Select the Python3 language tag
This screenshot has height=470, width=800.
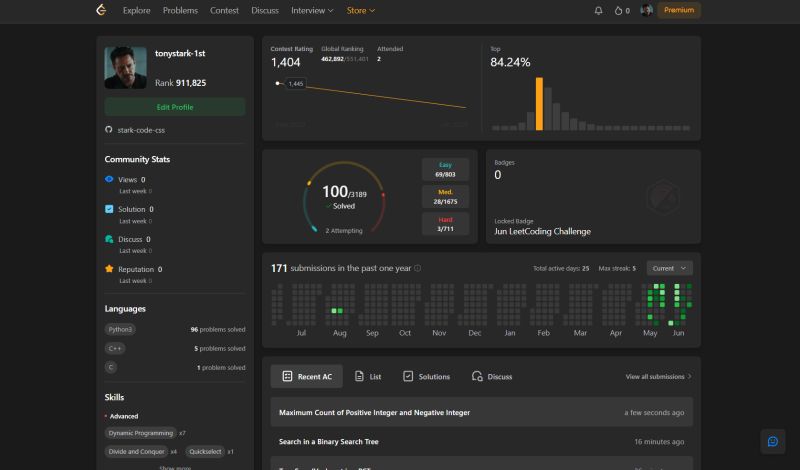(x=120, y=329)
